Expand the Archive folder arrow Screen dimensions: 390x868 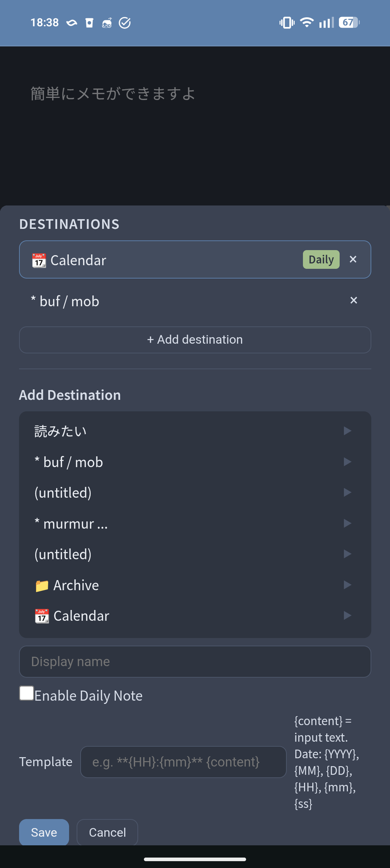coord(347,585)
